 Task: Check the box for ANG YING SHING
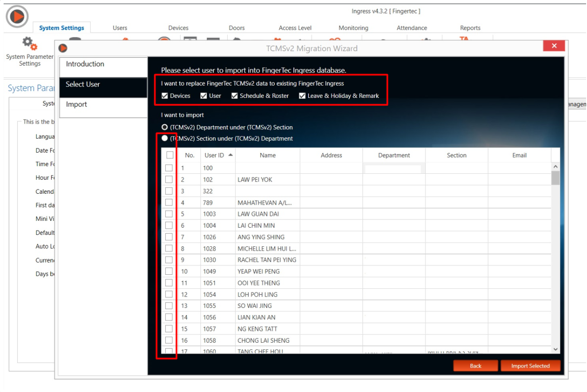(169, 237)
